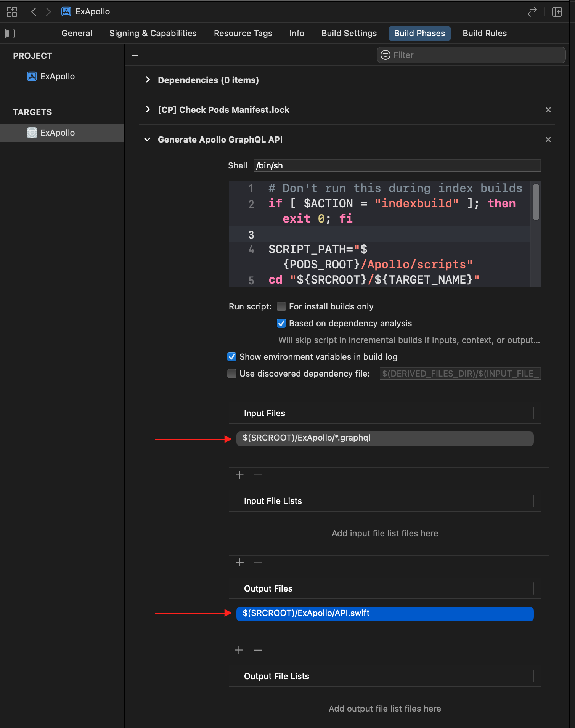Screen dimensions: 575x728
Task: Click the Output Files header
Action: click(x=268, y=589)
